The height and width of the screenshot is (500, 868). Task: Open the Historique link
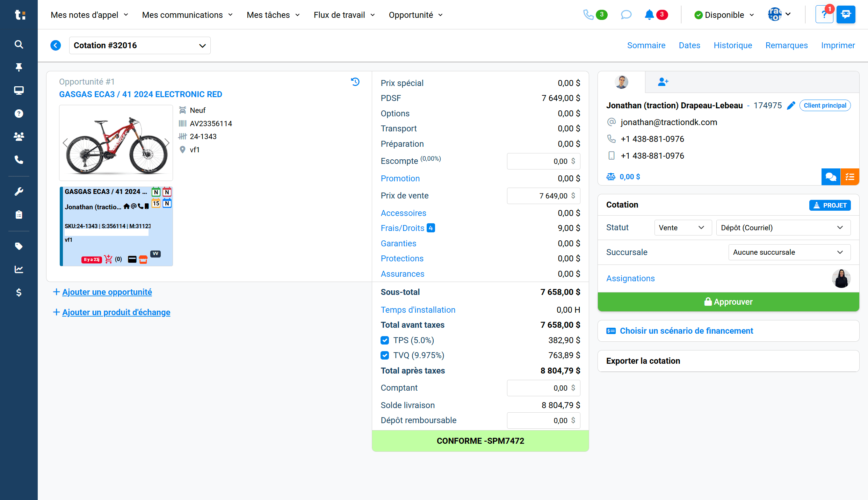733,45
